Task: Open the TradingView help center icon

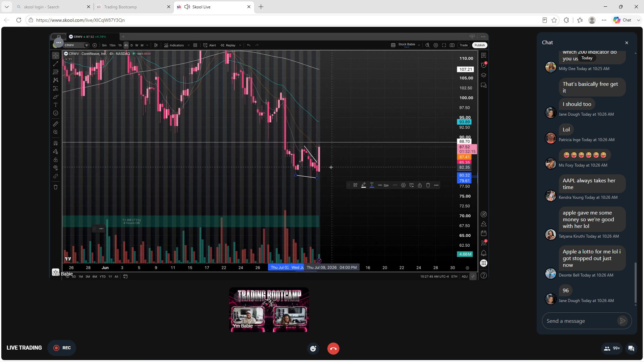Action: click(x=484, y=276)
